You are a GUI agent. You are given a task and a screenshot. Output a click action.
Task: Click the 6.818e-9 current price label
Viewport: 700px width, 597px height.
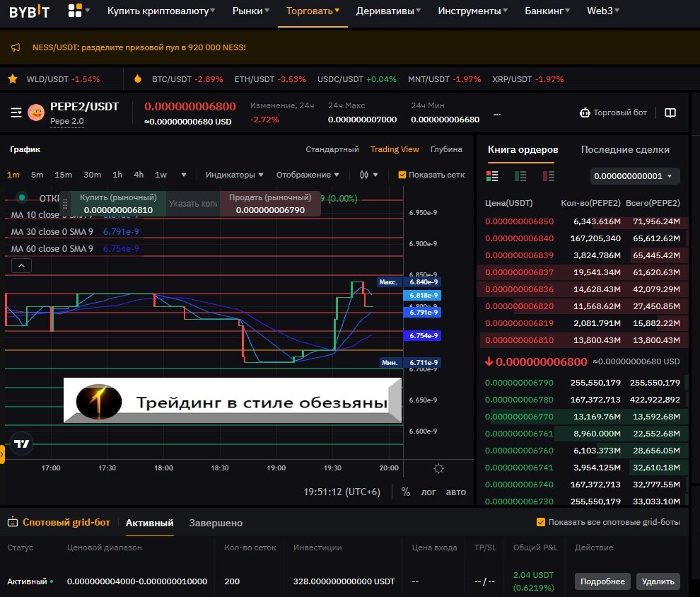[422, 295]
